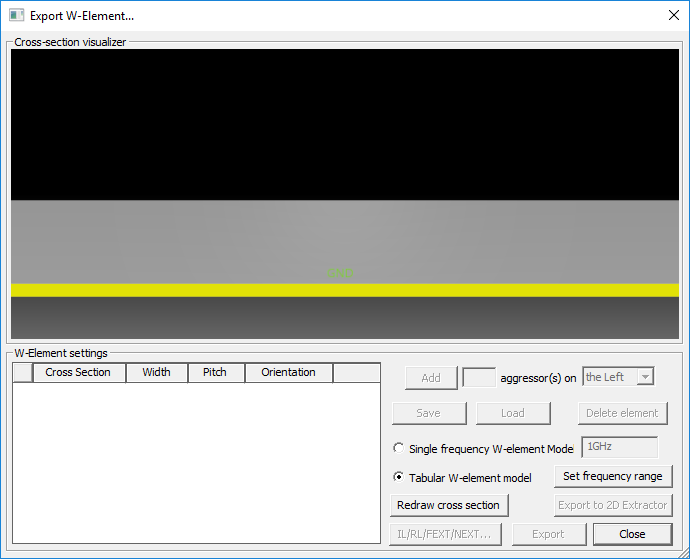Image resolution: width=690 pixels, height=559 pixels.
Task: Click the Export W-Element window icon
Action: pos(16,15)
